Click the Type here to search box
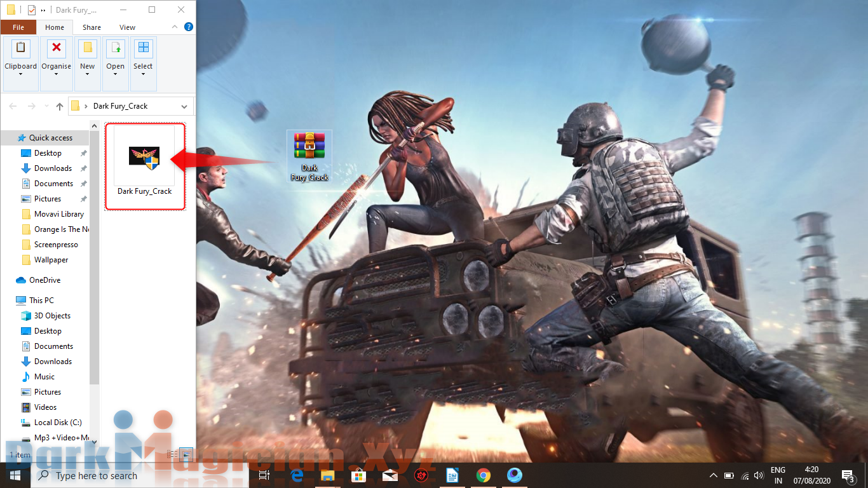The image size is (868, 488). point(139,475)
